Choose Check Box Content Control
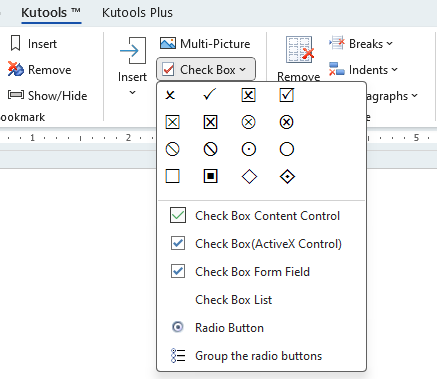 261,216
